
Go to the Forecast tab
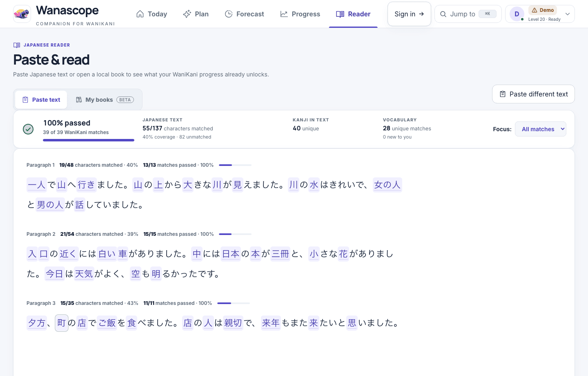(244, 14)
